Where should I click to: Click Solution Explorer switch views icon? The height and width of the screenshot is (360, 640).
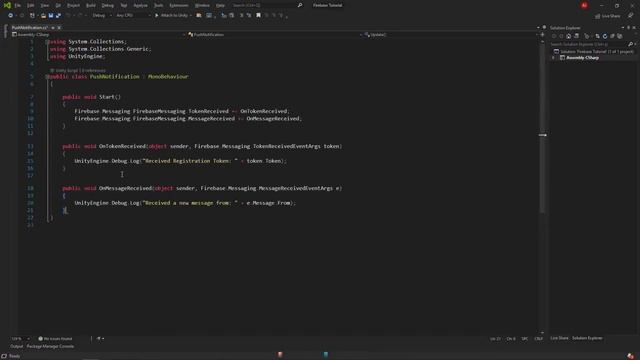click(x=576, y=36)
